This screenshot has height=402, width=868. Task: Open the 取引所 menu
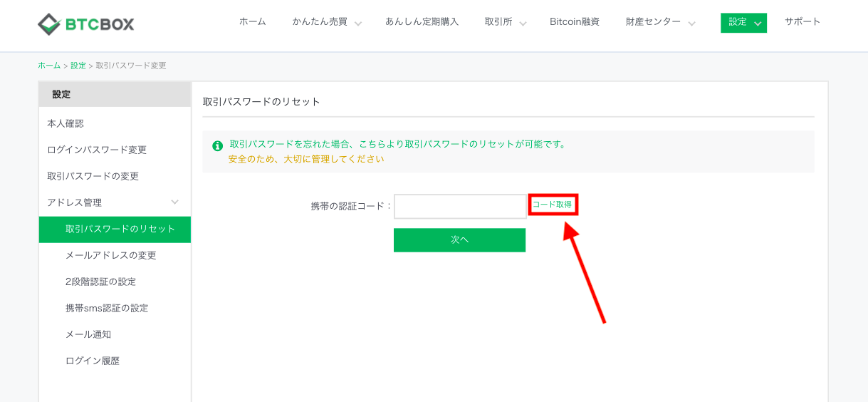tap(498, 22)
